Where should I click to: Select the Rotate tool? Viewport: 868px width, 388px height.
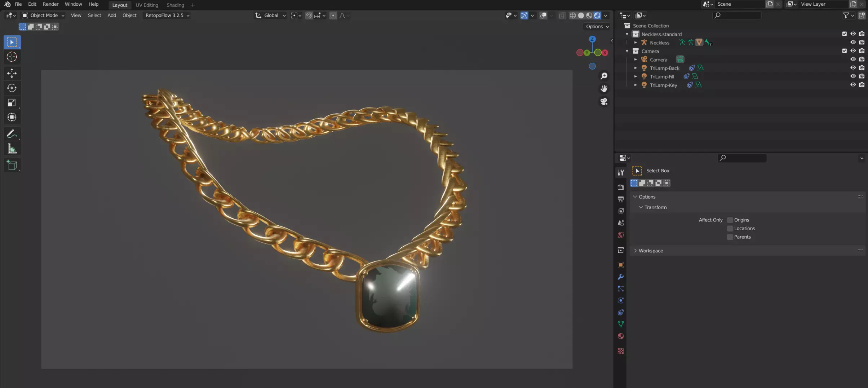point(12,88)
